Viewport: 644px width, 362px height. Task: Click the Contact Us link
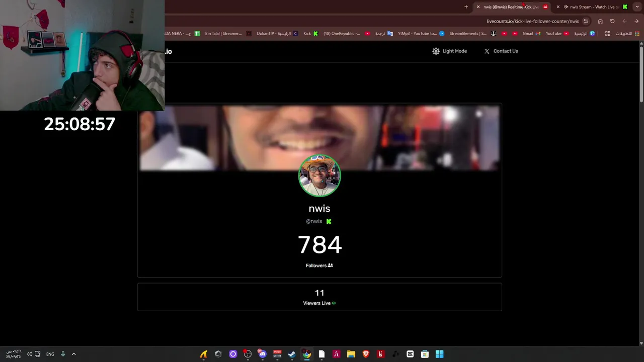click(506, 51)
